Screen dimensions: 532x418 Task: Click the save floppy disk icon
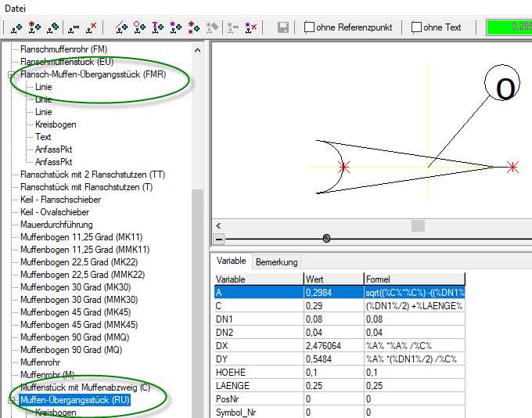pos(282,27)
